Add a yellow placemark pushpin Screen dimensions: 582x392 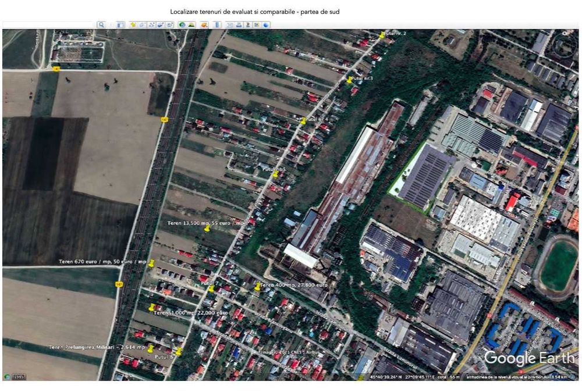tap(133, 25)
